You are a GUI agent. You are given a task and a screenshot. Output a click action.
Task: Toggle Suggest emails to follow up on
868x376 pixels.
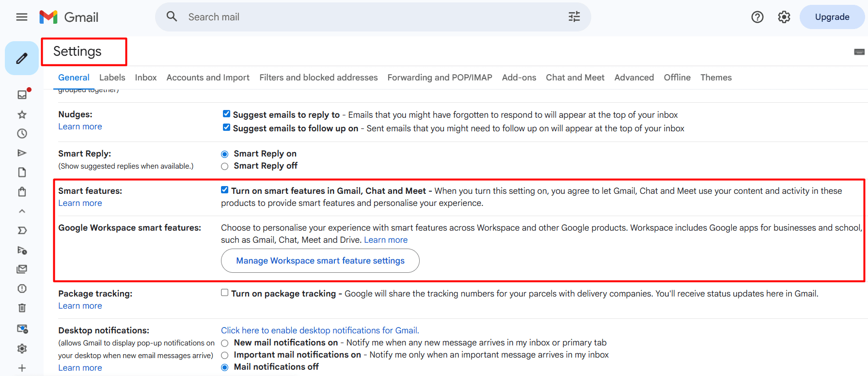coord(226,127)
